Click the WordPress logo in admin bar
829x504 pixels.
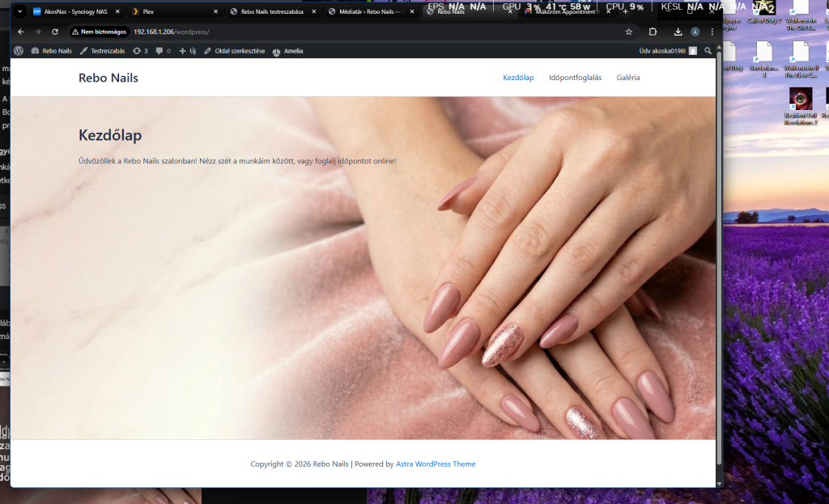coord(19,51)
